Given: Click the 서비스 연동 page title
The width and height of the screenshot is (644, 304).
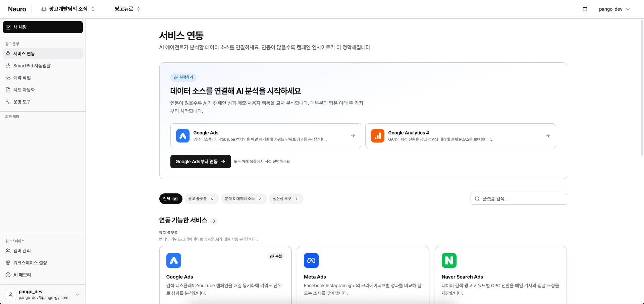Looking at the screenshot, I should pyautogui.click(x=181, y=36).
